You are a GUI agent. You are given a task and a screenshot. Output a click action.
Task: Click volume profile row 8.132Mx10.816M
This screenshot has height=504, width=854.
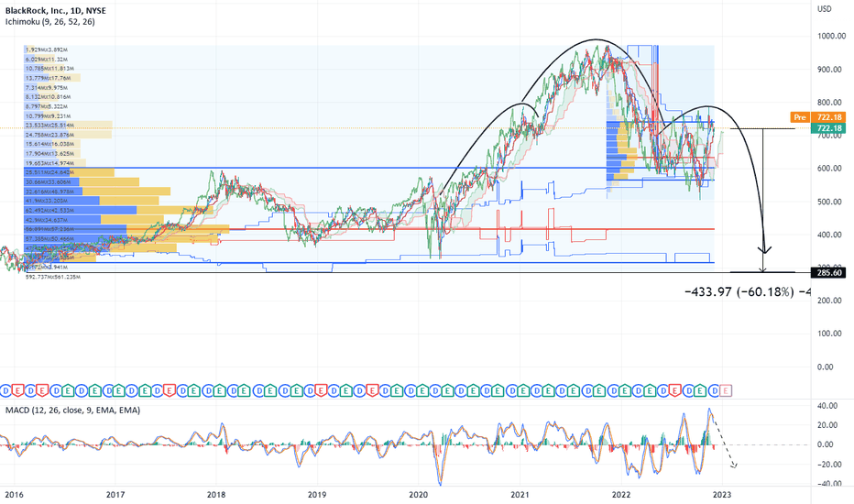click(x=49, y=97)
